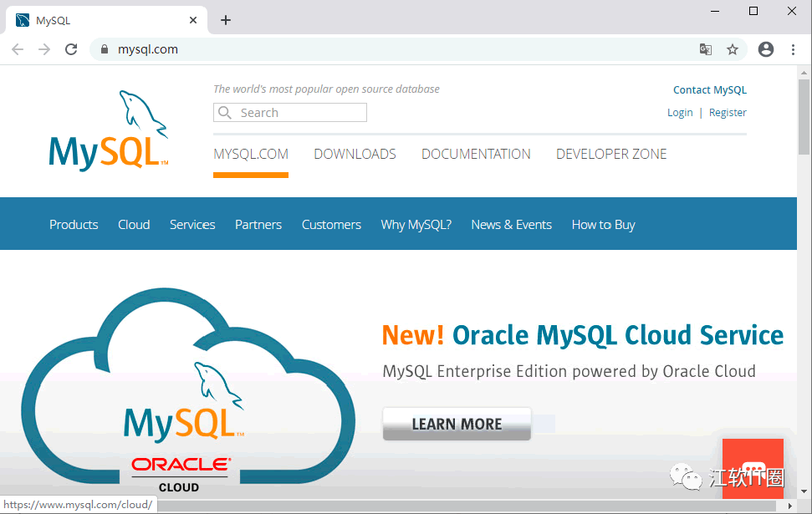The image size is (812, 514).
Task: Bookmark this page with the star icon
Action: click(x=733, y=49)
